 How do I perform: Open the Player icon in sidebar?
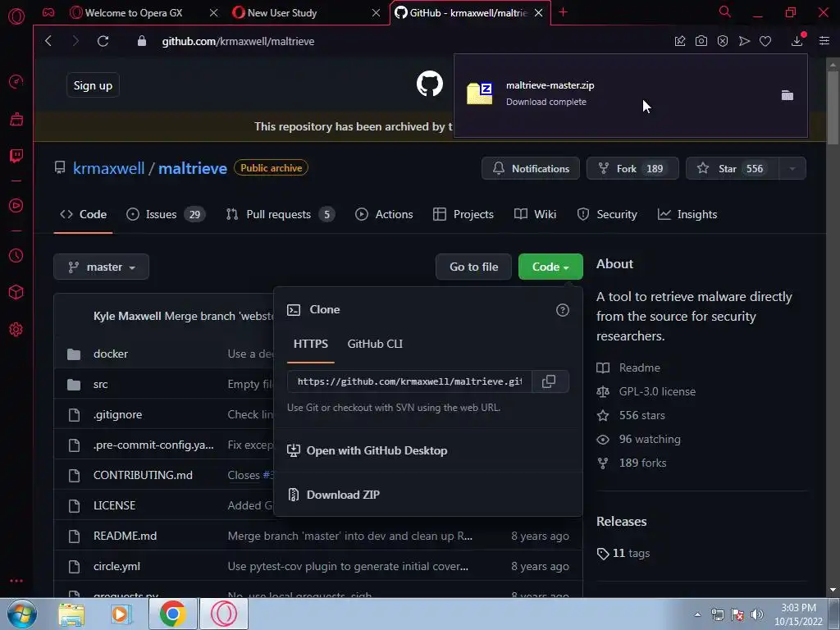16,205
